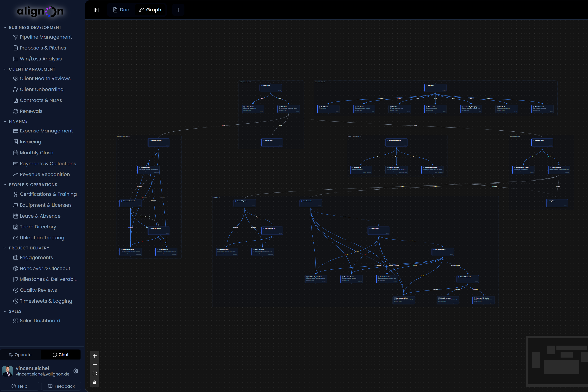Click the minimap in the corner
The image size is (588, 392).
pyautogui.click(x=557, y=361)
